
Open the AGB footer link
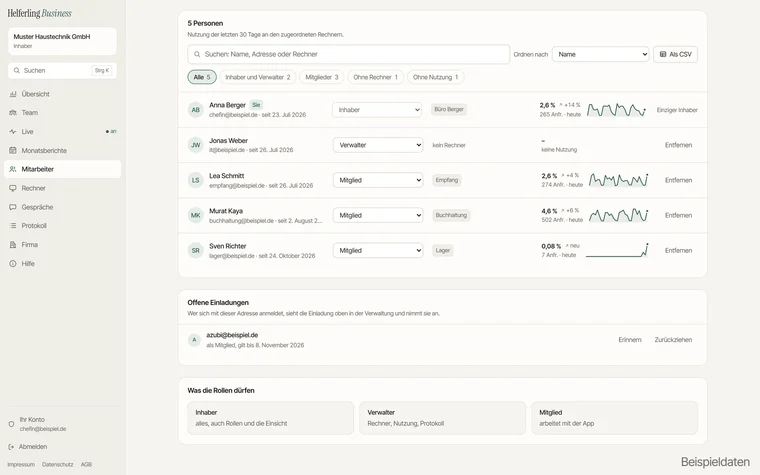(86, 464)
